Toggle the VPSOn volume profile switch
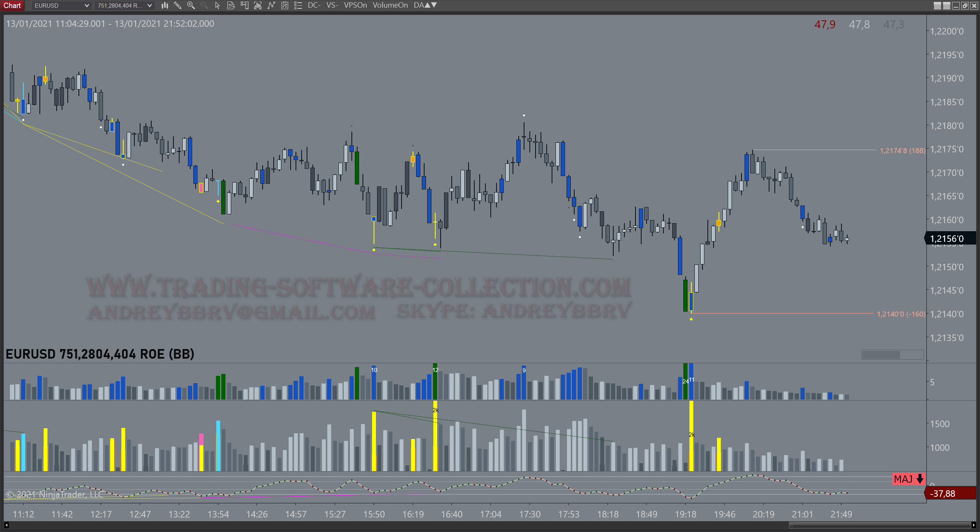This screenshot has width=980, height=532. pos(355,5)
